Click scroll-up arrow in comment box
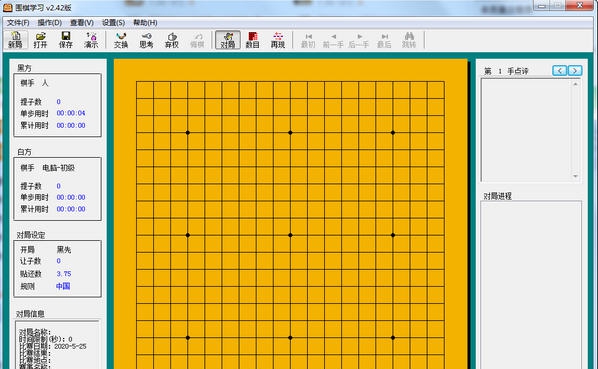This screenshot has height=369, width=598. pos(575,84)
